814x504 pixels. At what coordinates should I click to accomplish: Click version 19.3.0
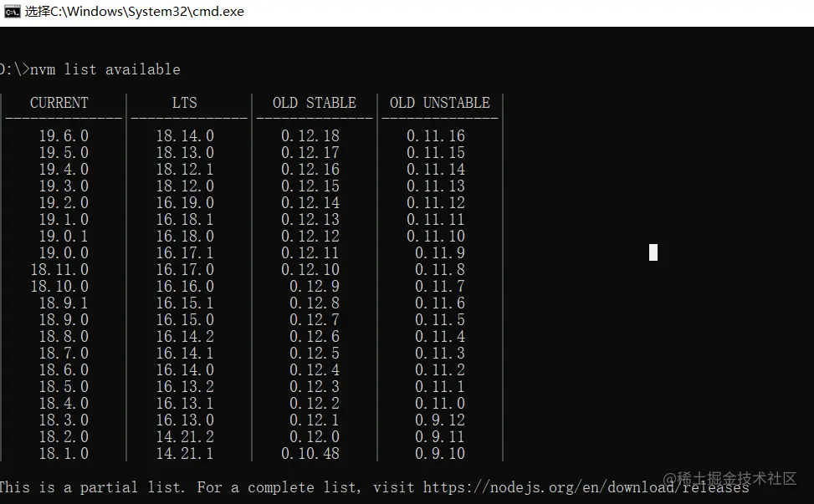click(64, 186)
